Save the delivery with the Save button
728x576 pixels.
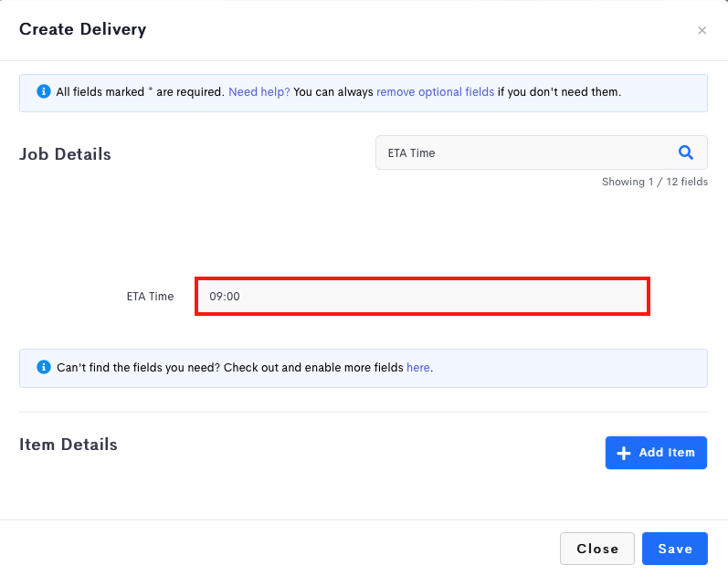click(x=675, y=549)
